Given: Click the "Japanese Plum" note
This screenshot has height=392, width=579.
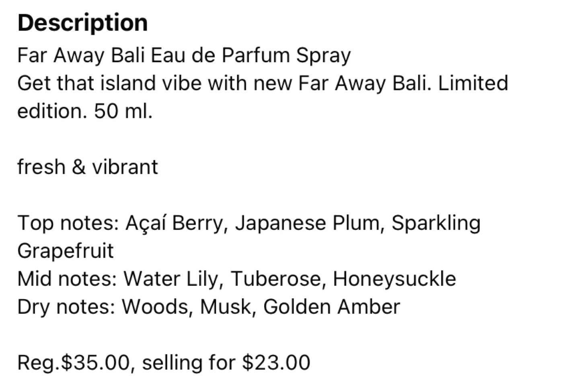Looking at the screenshot, I should tap(308, 223).
